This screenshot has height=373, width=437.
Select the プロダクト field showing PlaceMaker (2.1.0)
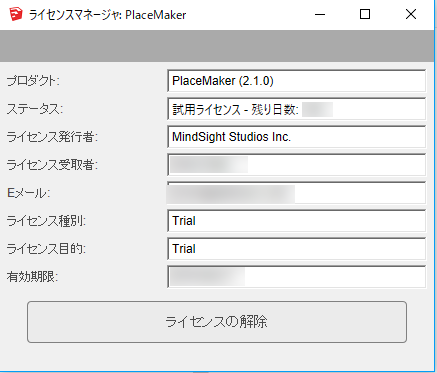[296, 81]
